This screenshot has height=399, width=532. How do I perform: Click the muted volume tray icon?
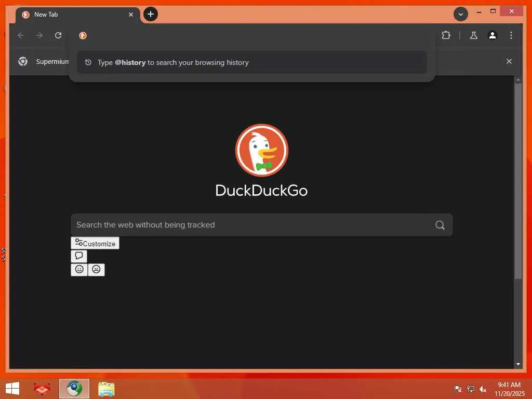pyautogui.click(x=483, y=389)
